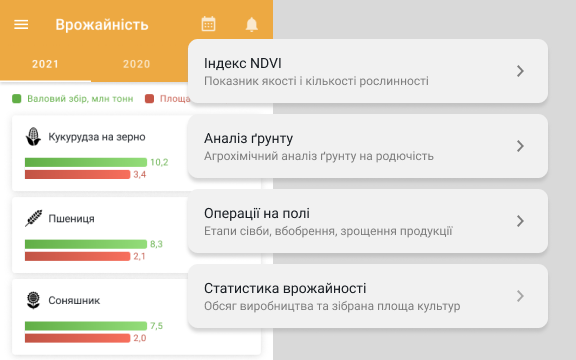
Task: Click the wheat icon next to Пшениця
Action: [33, 219]
